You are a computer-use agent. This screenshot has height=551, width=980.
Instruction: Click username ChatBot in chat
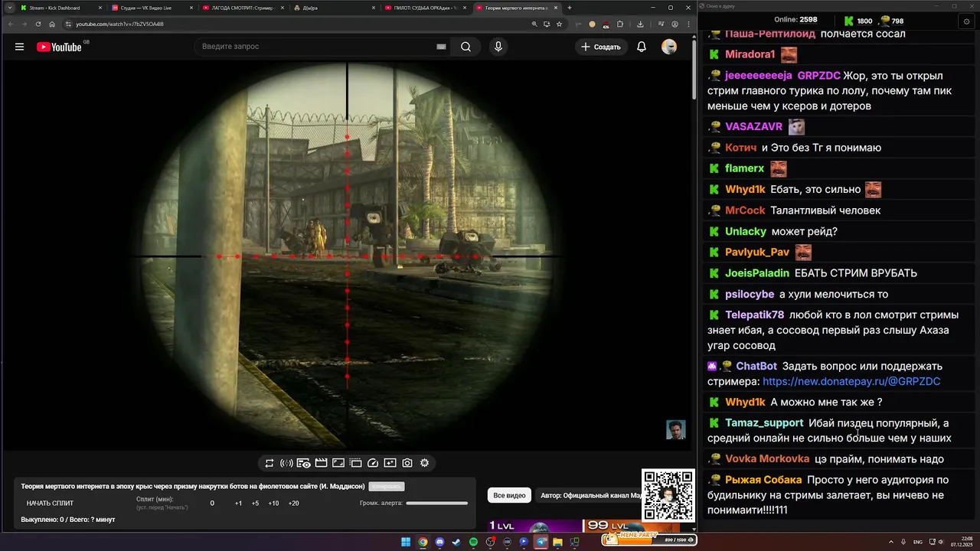click(756, 366)
